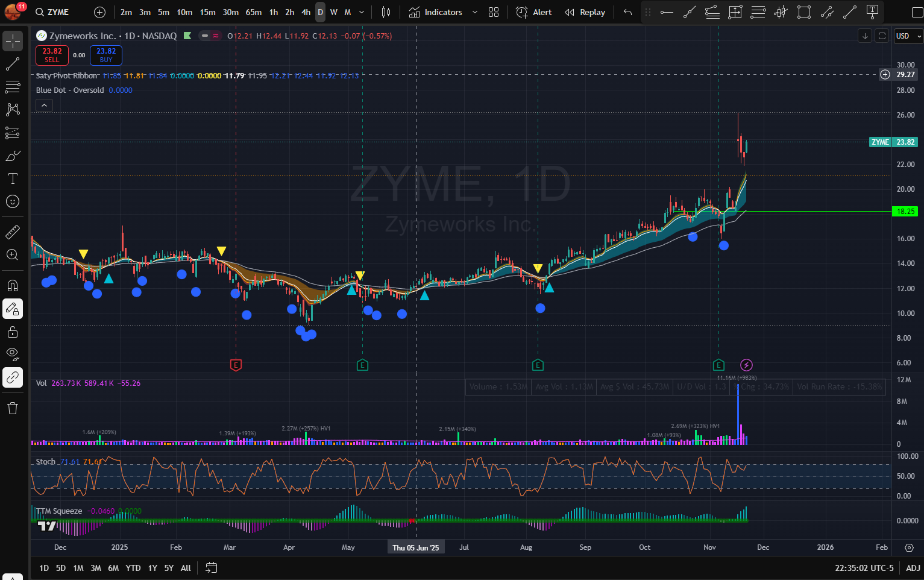Select the M monthly timeframe
Image resolution: width=924 pixels, height=580 pixels.
pos(348,12)
